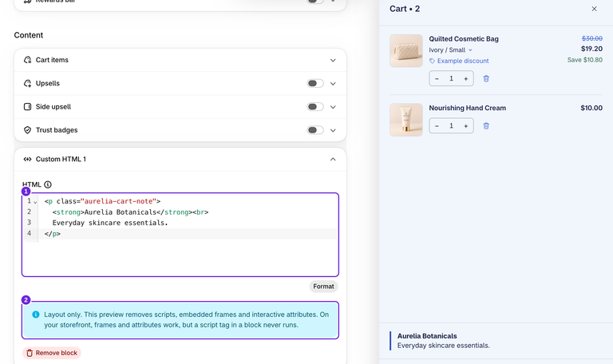Click the info icon in layout notice
This screenshot has height=364, width=613.
(36, 315)
